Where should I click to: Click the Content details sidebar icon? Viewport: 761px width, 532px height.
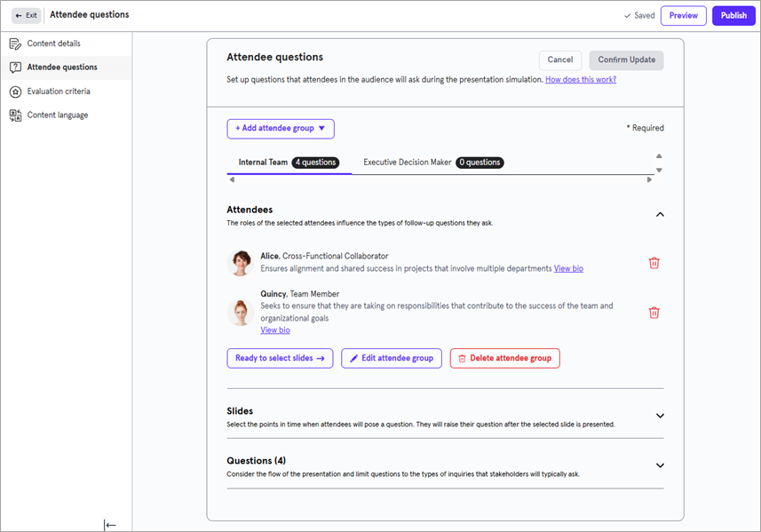click(15, 44)
